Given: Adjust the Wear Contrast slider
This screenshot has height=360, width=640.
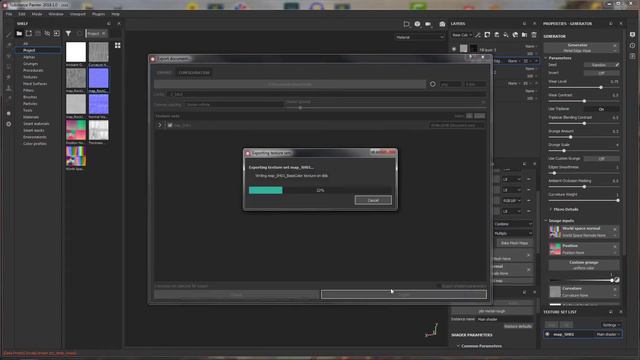Looking at the screenshot, I should (x=583, y=101).
